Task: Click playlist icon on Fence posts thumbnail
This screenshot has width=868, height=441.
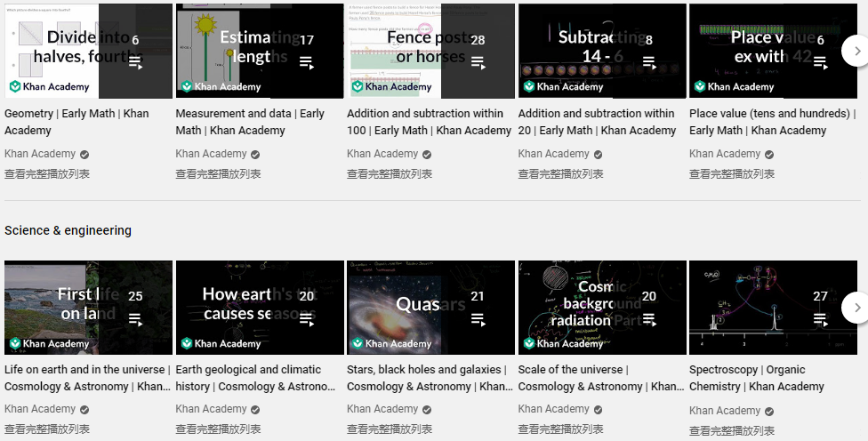Action: (478, 62)
